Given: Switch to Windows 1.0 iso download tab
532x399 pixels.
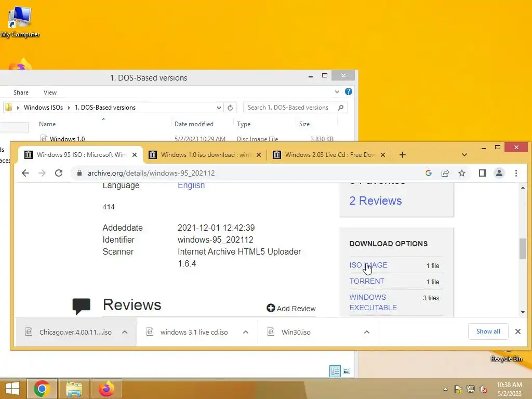Looking at the screenshot, I should tap(205, 155).
